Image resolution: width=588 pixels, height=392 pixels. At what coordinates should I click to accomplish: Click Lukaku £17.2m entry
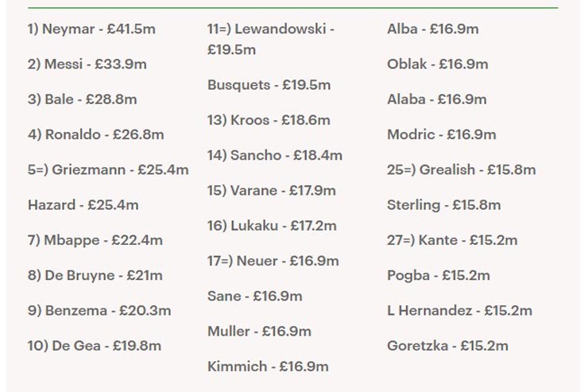pos(271,225)
